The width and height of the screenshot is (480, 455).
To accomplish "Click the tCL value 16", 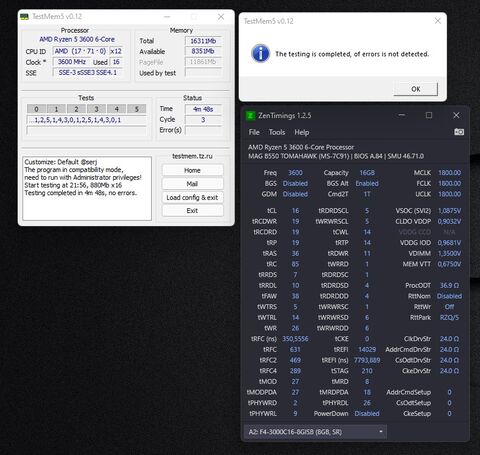I will [x=295, y=211].
